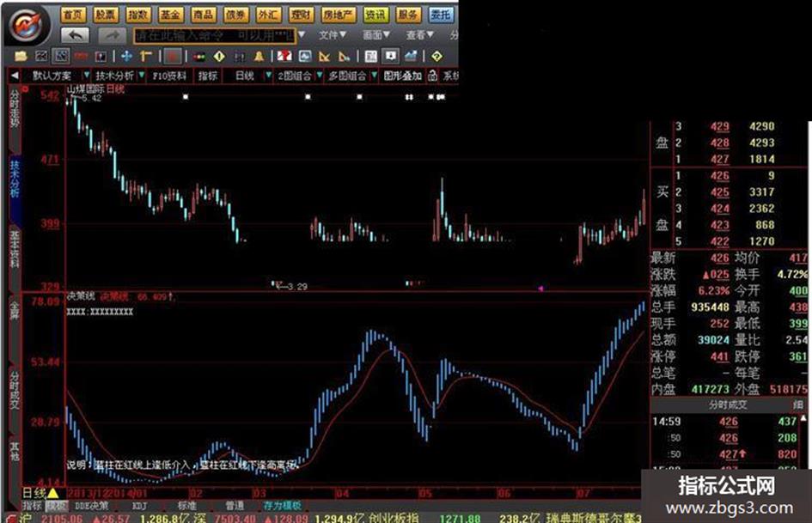
Task: Switch to DDE决策 indicator tab
Action: click(x=92, y=505)
